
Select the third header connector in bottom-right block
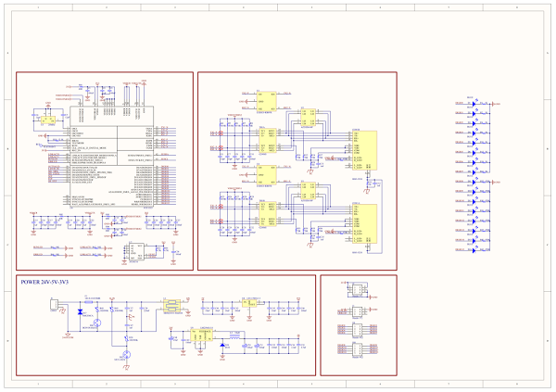(358, 330)
